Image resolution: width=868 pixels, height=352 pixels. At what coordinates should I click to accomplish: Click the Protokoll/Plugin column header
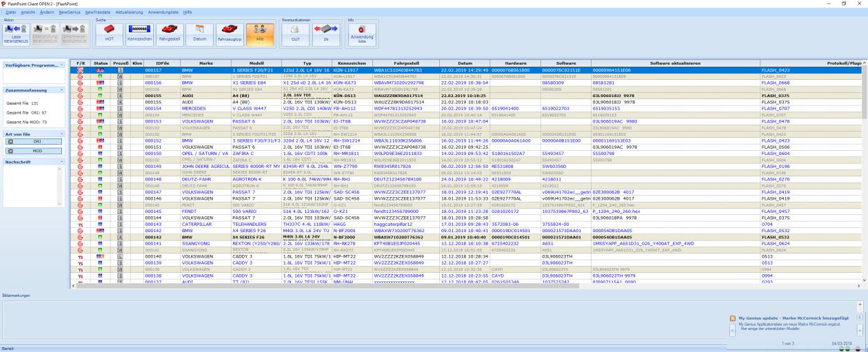[810, 63]
